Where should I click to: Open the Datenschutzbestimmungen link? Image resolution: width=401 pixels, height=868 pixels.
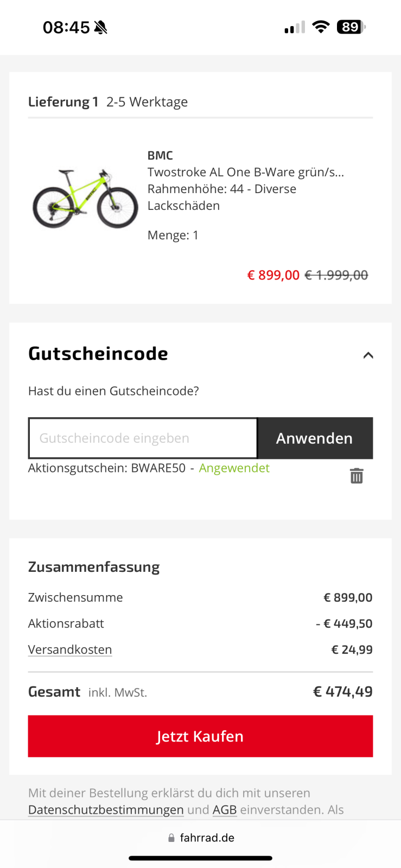tap(106, 810)
